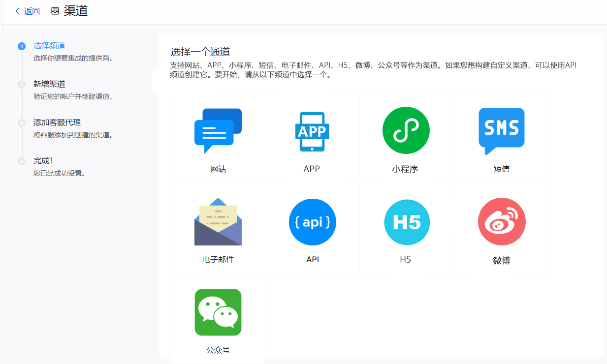Select the 网站 website chat bubble icon
Image resolution: width=607 pixels, height=364 pixels.
(x=218, y=131)
